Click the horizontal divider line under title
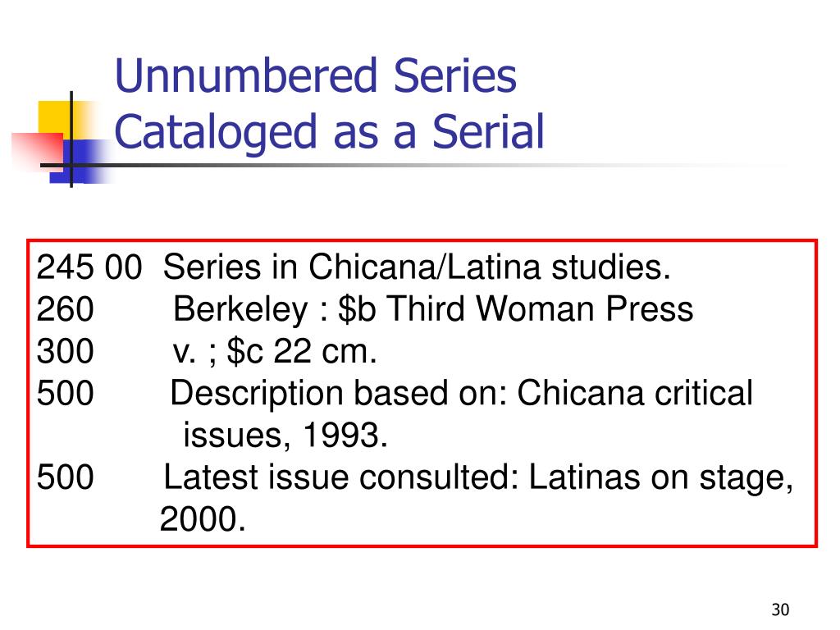This screenshot has width=840, height=630. [407, 165]
